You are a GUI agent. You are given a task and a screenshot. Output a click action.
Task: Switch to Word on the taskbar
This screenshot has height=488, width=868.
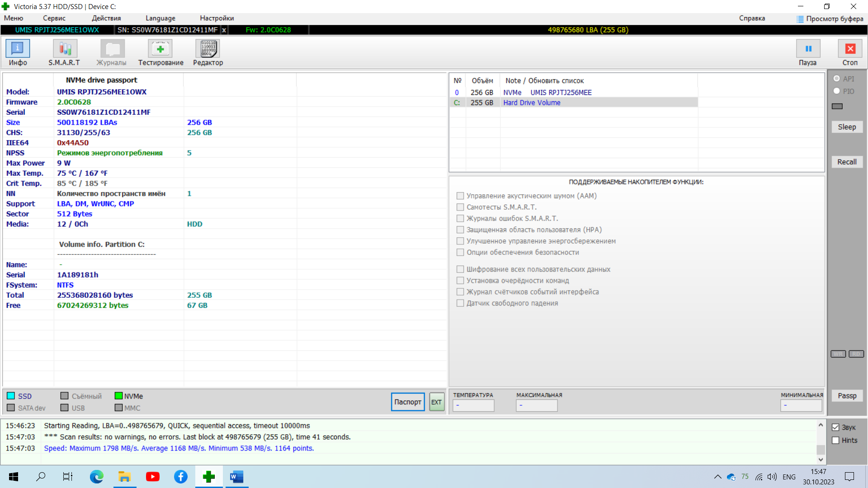pos(237,477)
